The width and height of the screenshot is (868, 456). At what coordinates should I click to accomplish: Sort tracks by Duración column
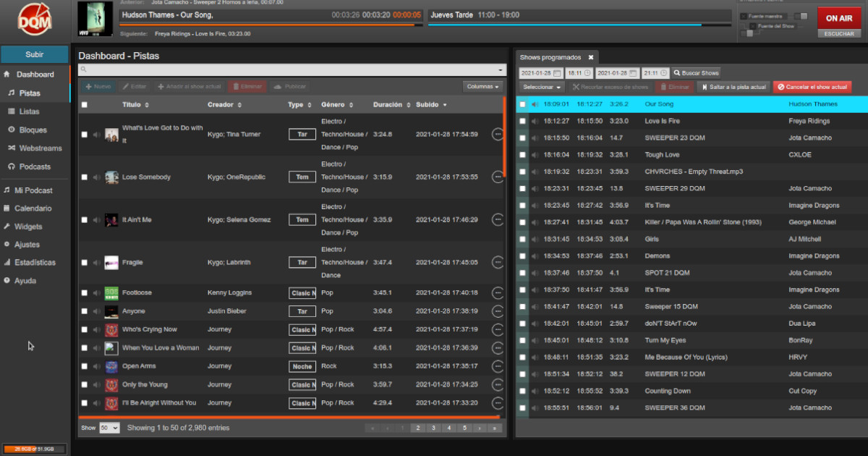[x=392, y=105]
